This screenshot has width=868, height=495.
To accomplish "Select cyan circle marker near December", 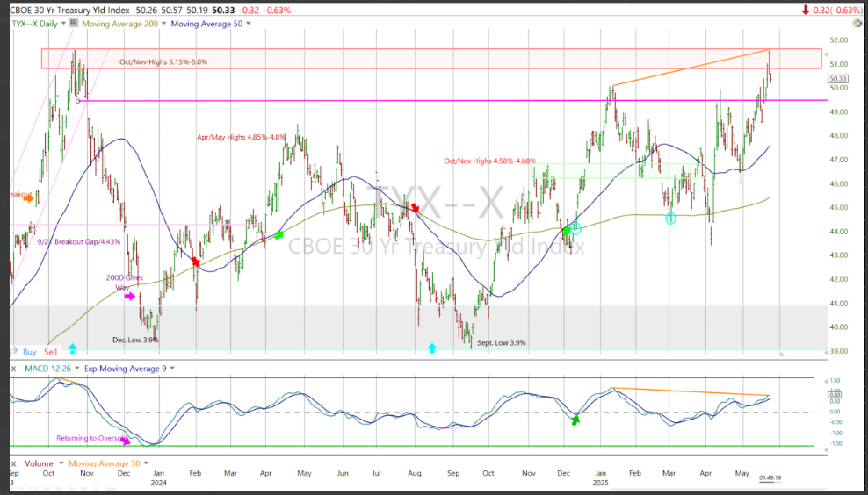I will (x=576, y=228).
